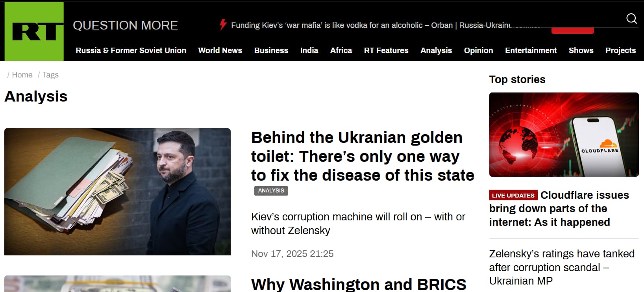Click the Home breadcrumb link
644x292 pixels.
(22, 75)
